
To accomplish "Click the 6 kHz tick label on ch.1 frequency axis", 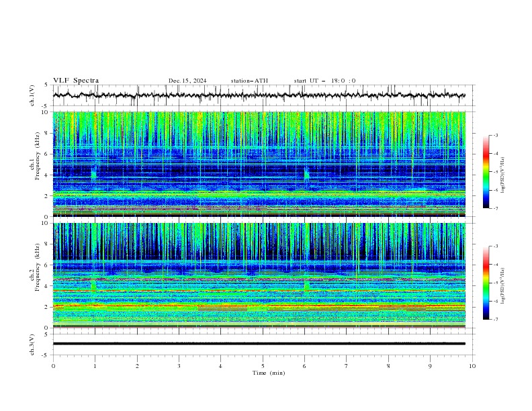I will [x=46, y=154].
